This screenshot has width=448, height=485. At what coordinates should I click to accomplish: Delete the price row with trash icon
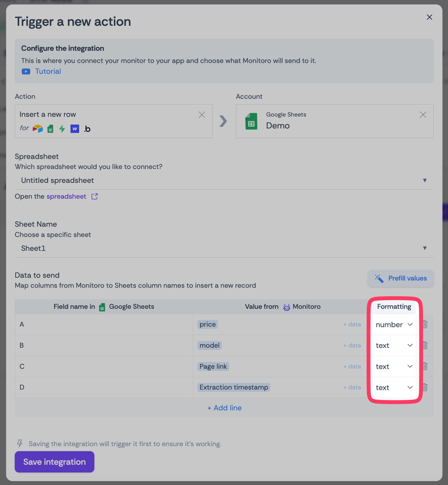click(425, 324)
